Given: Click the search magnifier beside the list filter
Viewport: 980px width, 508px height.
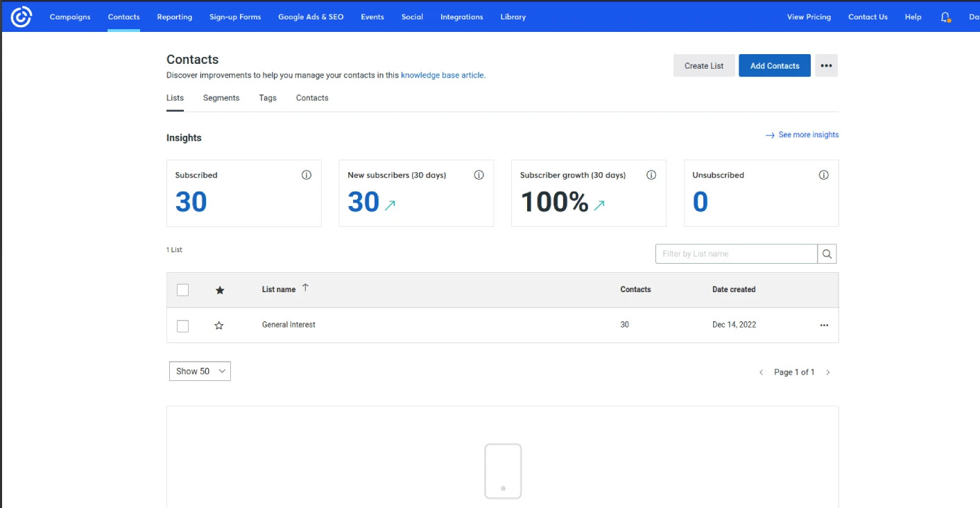Looking at the screenshot, I should point(827,253).
